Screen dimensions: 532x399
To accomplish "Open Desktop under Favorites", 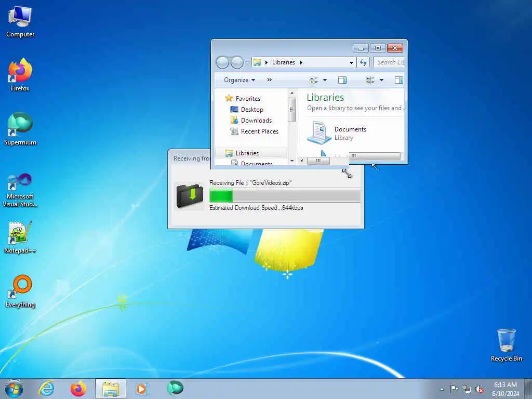I will [x=252, y=110].
